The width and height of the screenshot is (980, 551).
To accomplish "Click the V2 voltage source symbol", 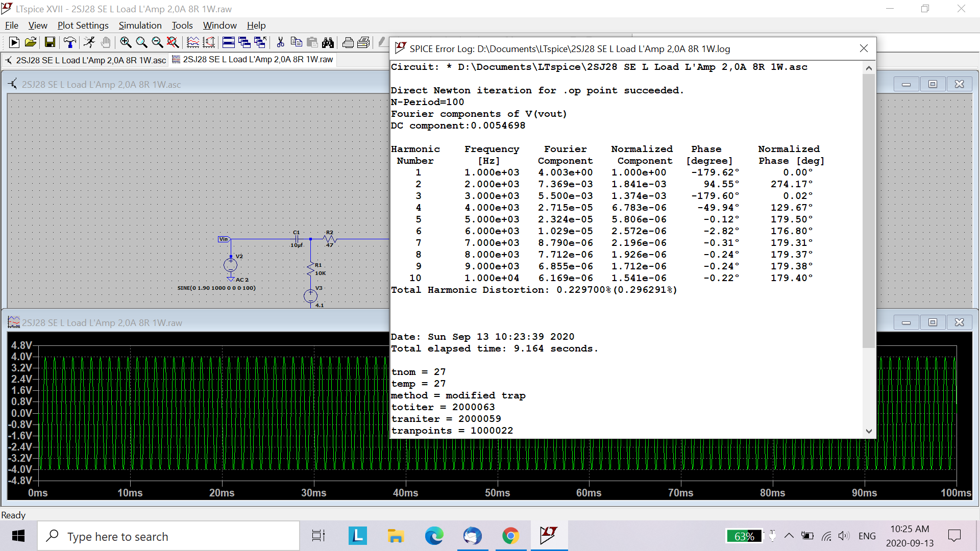I will pyautogui.click(x=230, y=265).
